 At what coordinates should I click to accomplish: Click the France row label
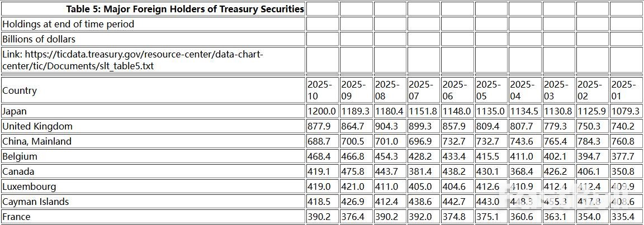point(17,217)
